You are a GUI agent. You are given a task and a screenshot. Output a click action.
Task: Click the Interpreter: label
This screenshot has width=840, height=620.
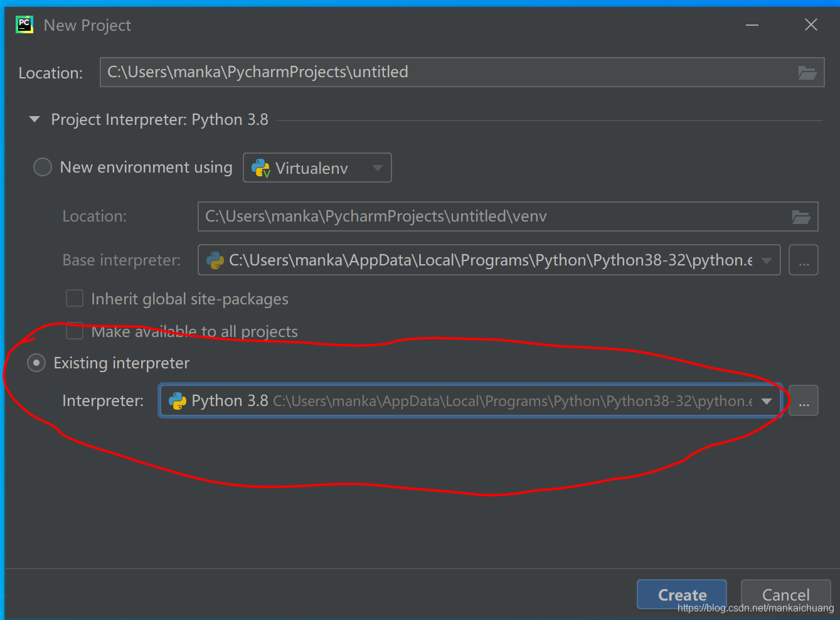[103, 401]
